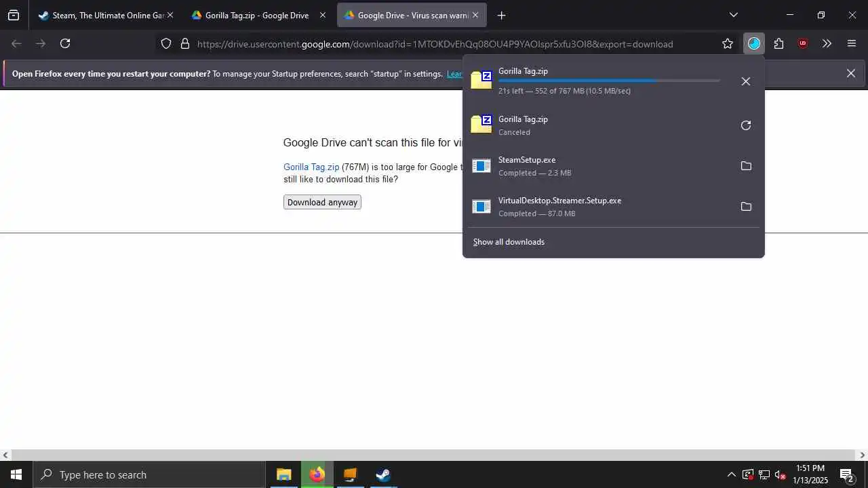Toggle the downloads panel toolbar button
Viewport: 868px width, 488px height.
click(754, 43)
